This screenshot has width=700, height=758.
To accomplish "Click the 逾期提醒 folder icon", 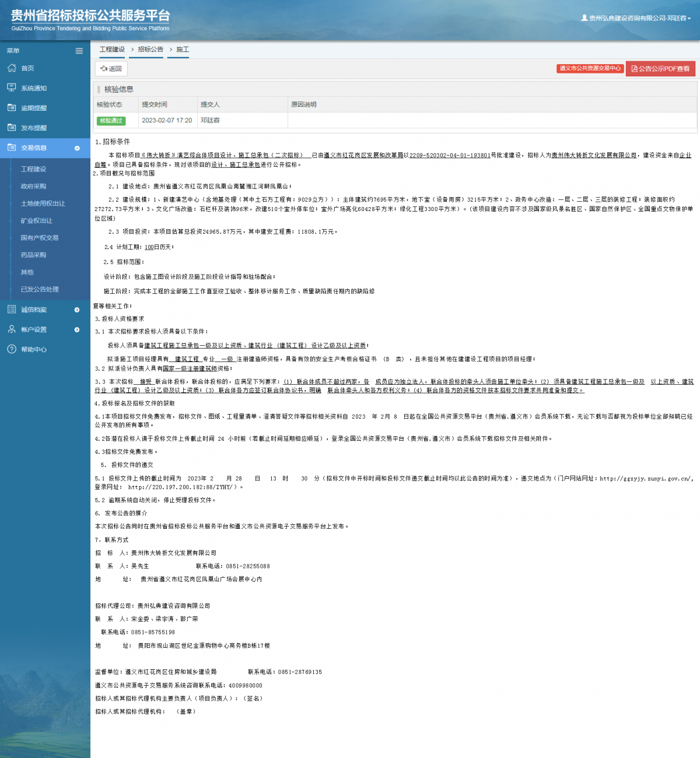I will pos(12,107).
